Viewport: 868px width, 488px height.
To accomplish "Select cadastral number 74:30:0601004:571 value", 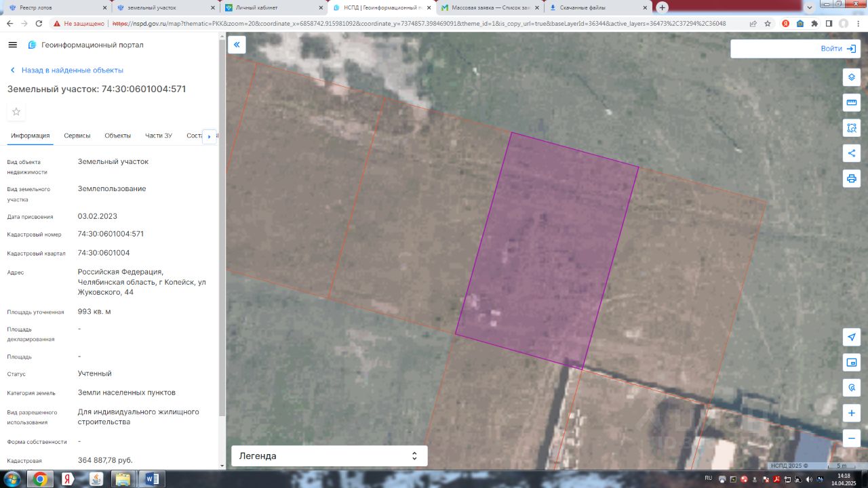I will pos(111,234).
